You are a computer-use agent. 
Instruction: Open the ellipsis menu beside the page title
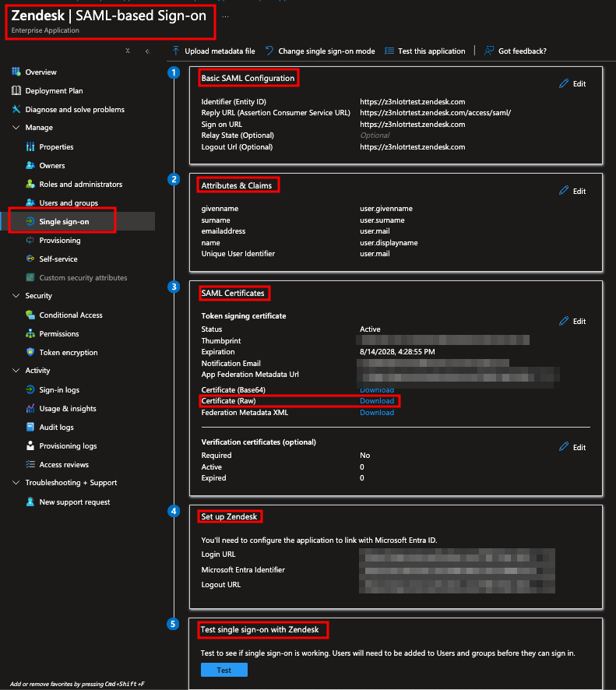(225, 16)
